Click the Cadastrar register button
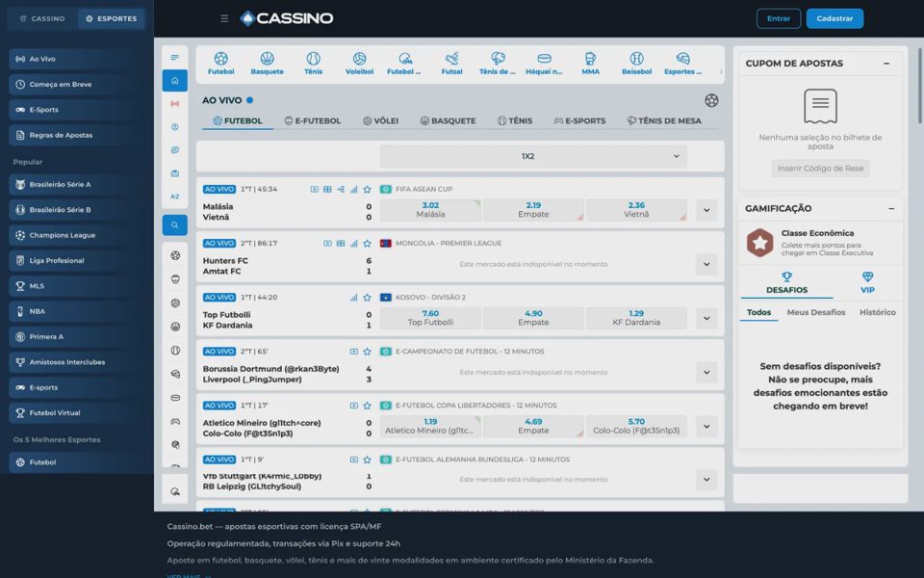This screenshot has width=924, height=578. (834, 19)
